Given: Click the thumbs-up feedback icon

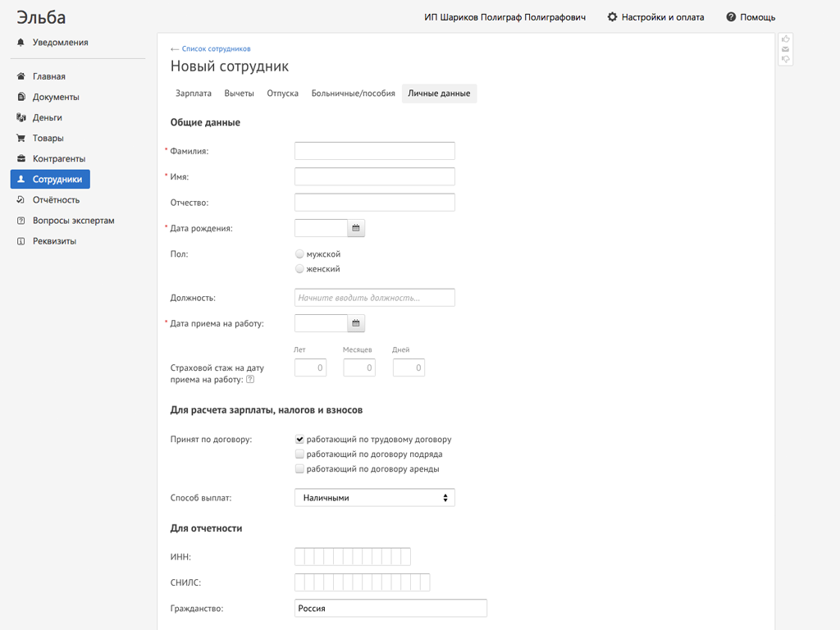Looking at the screenshot, I should click(x=785, y=39).
